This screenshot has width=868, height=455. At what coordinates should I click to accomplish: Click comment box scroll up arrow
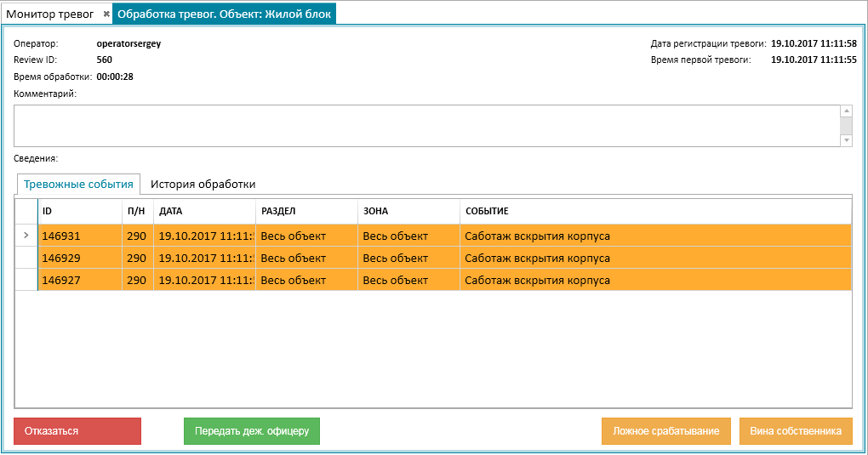click(x=847, y=111)
